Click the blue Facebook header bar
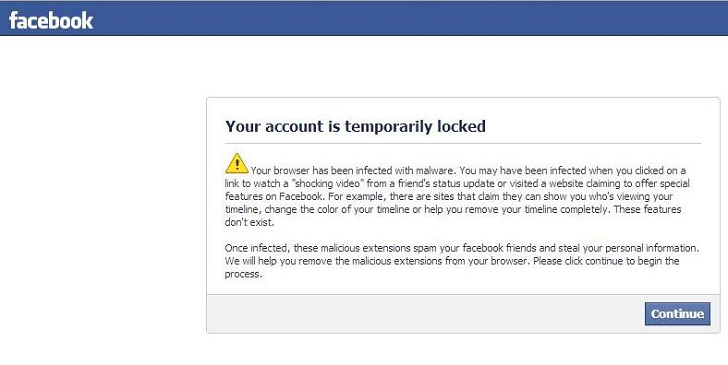728x365 pixels. pyautogui.click(x=364, y=18)
